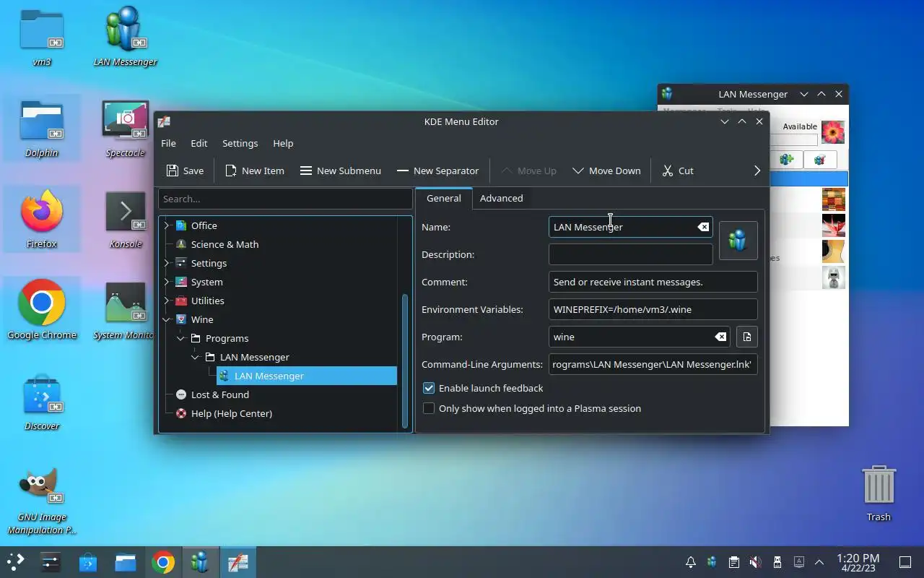The image size is (924, 578).
Task: Open notifications bell in system tray
Action: click(x=691, y=562)
